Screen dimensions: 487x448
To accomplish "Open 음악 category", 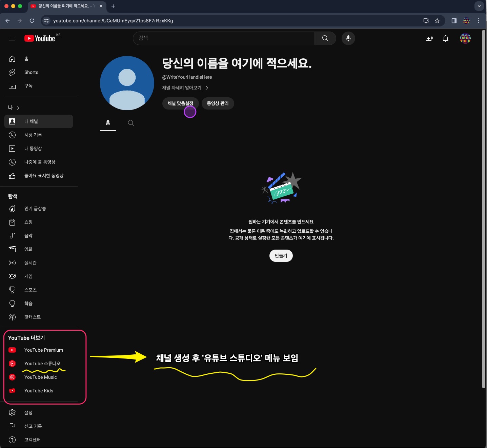I will coord(39,236).
